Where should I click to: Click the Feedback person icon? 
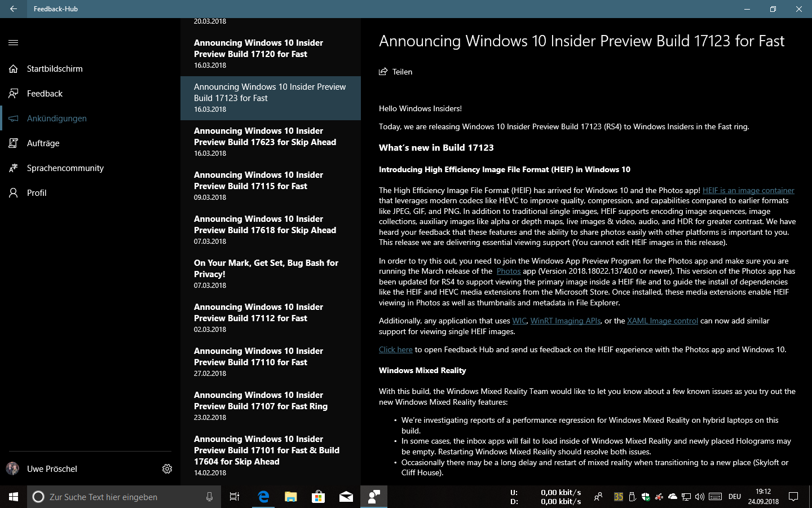14,94
